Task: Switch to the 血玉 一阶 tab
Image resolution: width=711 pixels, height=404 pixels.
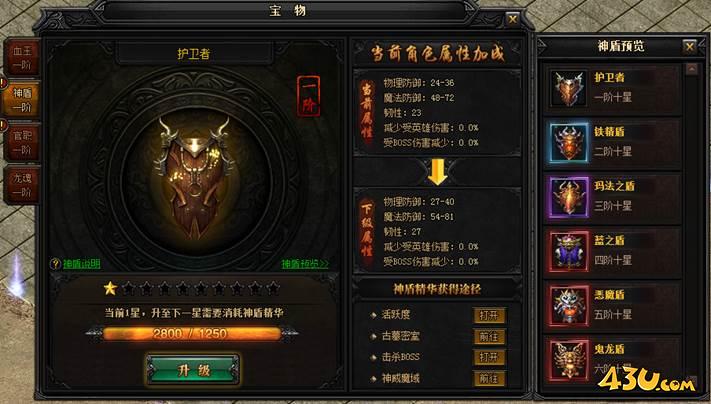Action: [x=21, y=58]
